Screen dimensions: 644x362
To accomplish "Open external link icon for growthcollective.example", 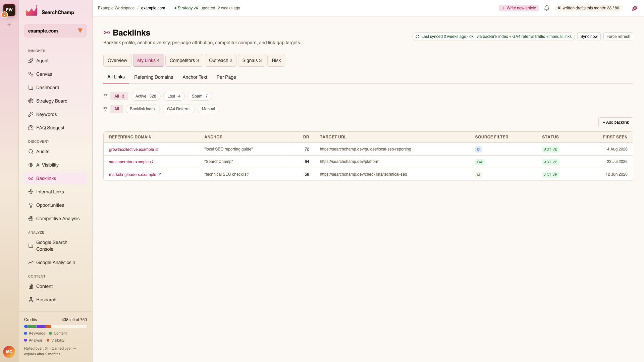I will (x=157, y=149).
